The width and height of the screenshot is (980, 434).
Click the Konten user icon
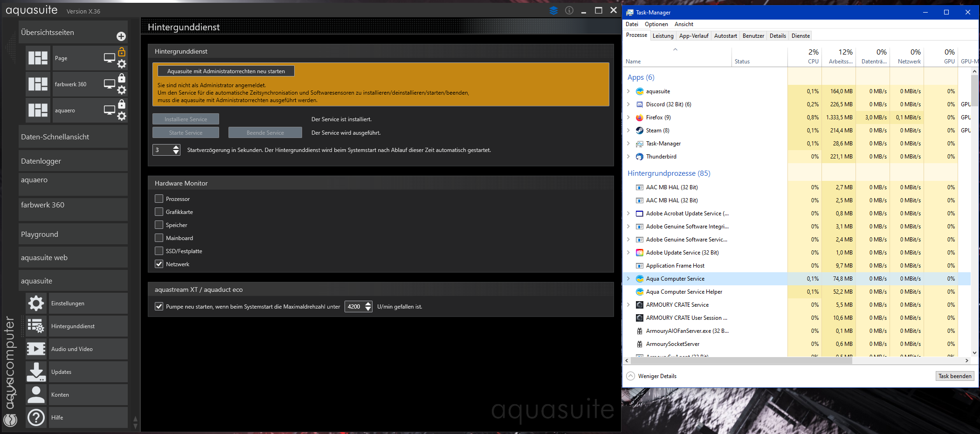[x=36, y=395]
